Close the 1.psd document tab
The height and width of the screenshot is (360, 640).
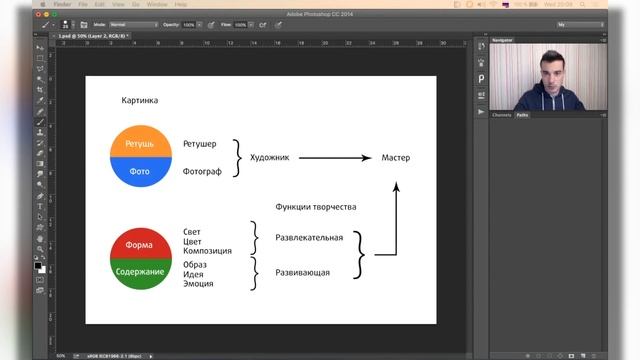pos(53,36)
